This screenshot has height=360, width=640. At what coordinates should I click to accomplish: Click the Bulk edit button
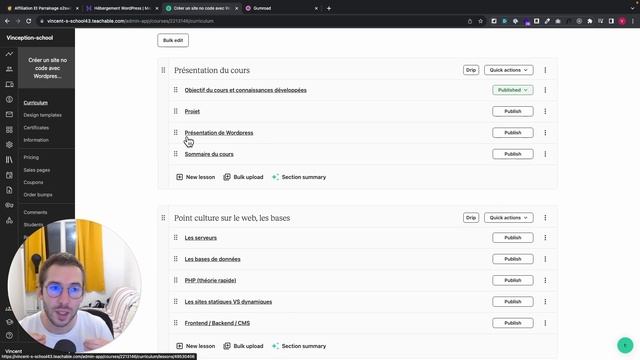click(x=173, y=40)
